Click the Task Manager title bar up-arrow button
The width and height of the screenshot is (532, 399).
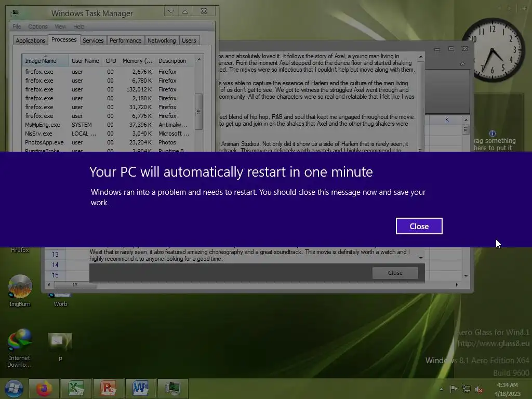coord(185,11)
